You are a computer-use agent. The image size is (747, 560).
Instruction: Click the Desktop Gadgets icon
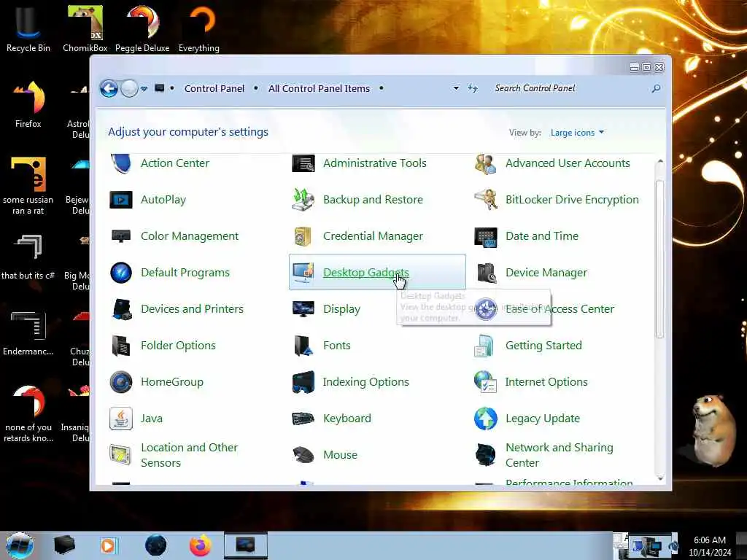click(x=303, y=273)
